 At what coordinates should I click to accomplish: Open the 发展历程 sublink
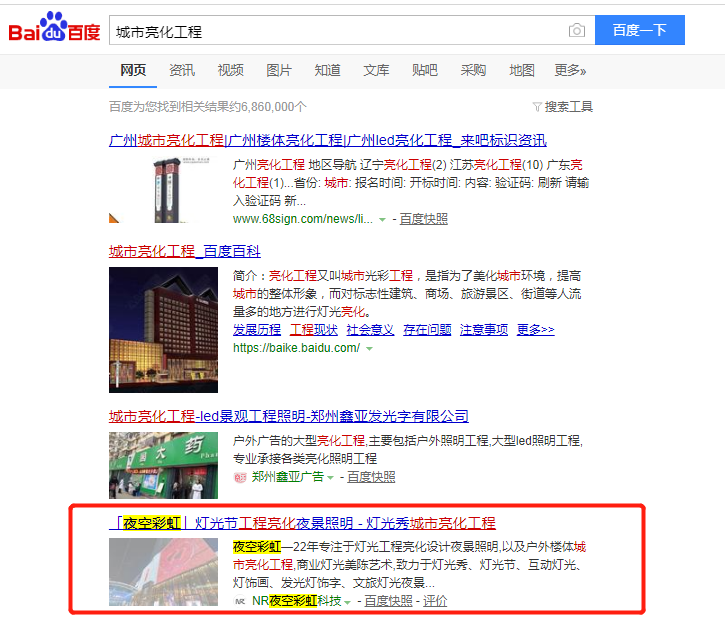(257, 330)
